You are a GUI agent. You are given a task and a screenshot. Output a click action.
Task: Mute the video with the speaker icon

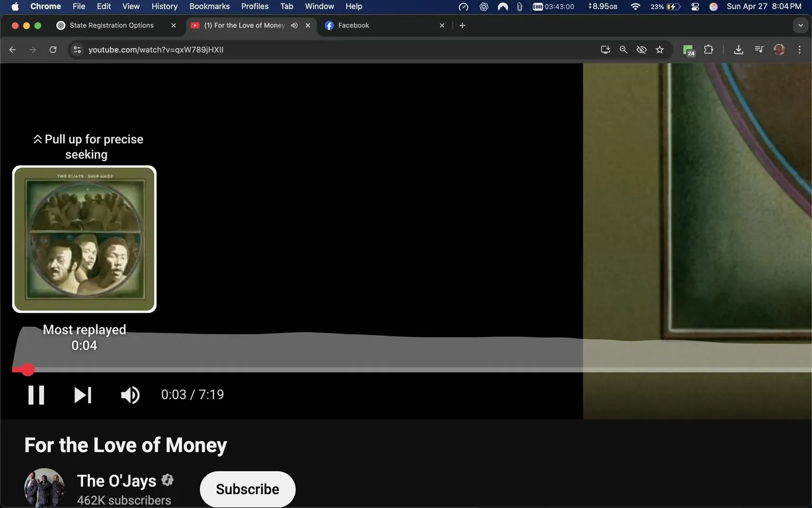click(x=130, y=394)
